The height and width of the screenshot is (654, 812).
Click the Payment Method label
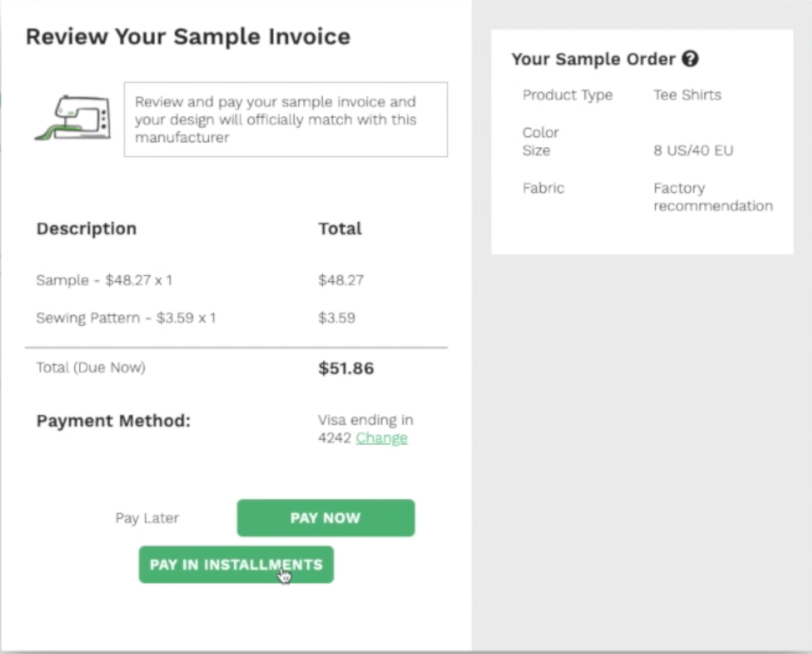(x=113, y=421)
